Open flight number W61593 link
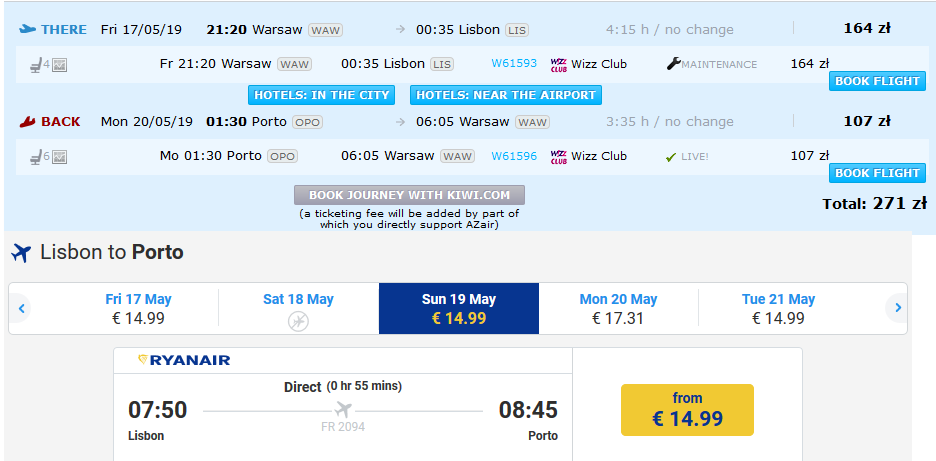Image resolution: width=936 pixels, height=461 pixels. 514,63
